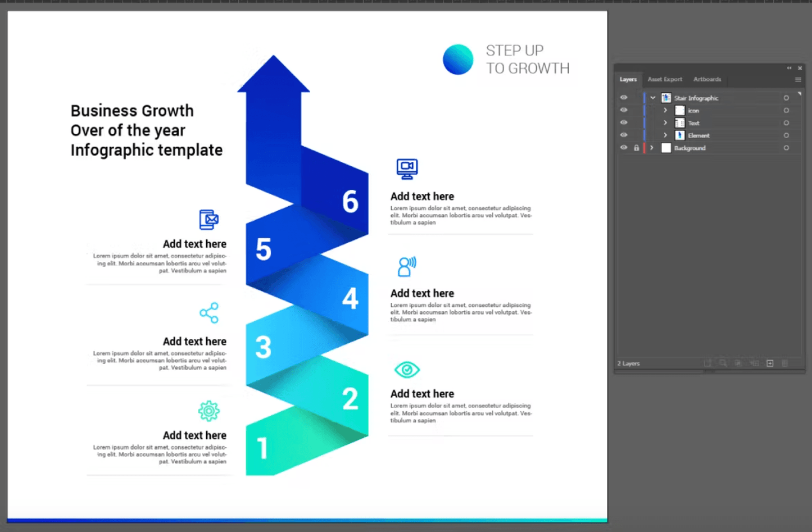Screen dimensions: 812x532
Task: Open the Artboards tab
Action: tap(707, 80)
